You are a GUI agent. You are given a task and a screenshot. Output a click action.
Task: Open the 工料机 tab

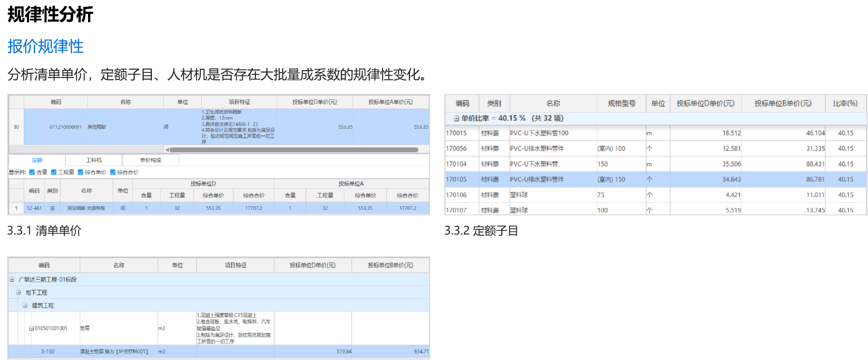click(94, 160)
